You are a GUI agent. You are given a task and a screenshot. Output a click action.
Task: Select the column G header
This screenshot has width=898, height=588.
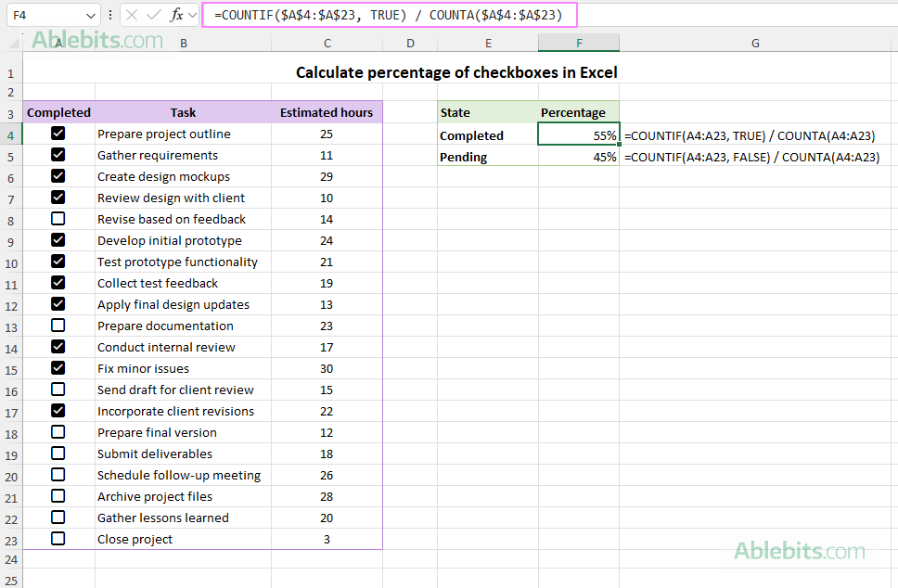755,43
